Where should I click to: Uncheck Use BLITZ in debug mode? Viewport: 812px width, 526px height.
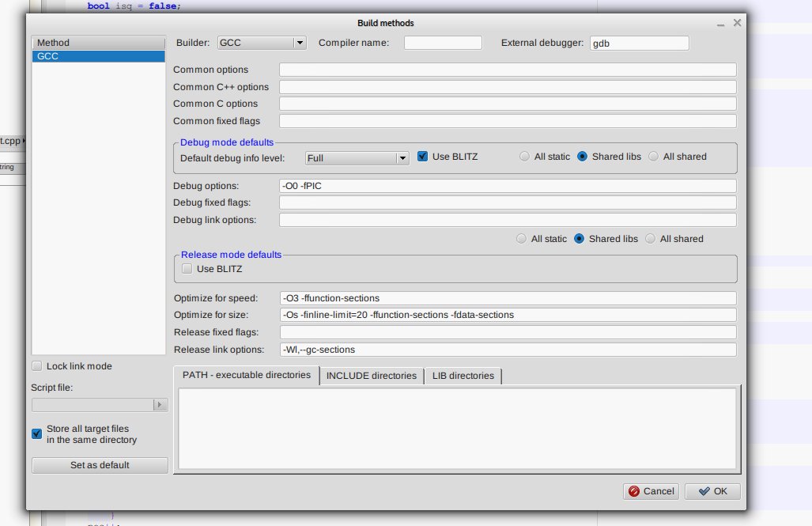423,157
